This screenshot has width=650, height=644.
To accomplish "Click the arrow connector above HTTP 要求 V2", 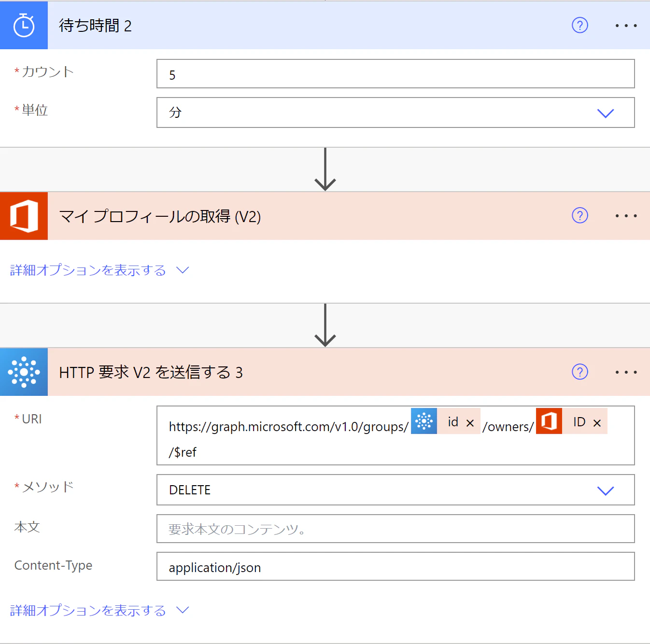I will point(325,325).
